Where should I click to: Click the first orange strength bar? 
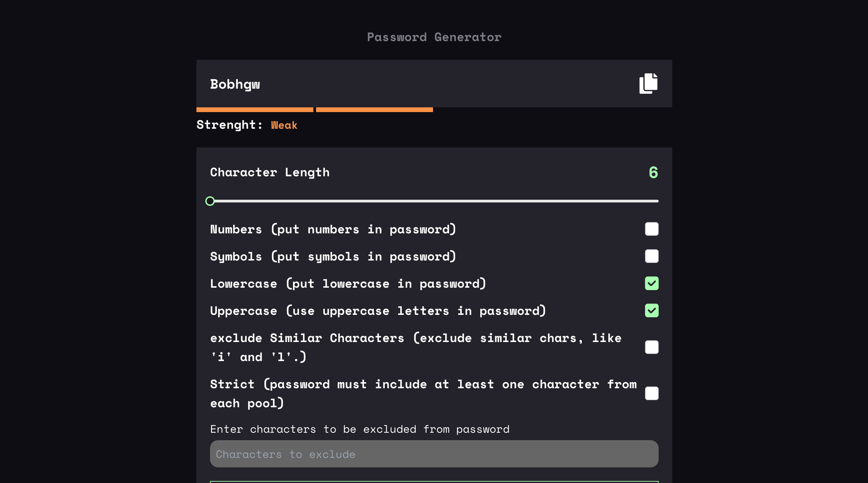255,110
